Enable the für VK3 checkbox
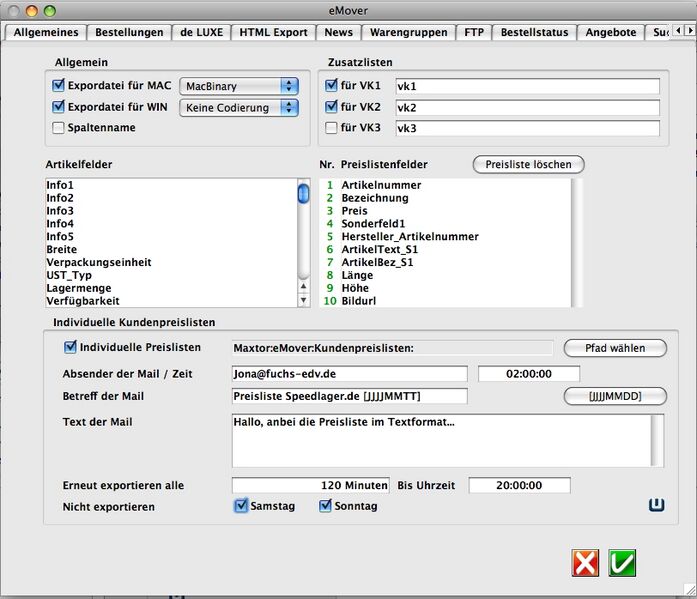697x599 pixels. [x=331, y=128]
